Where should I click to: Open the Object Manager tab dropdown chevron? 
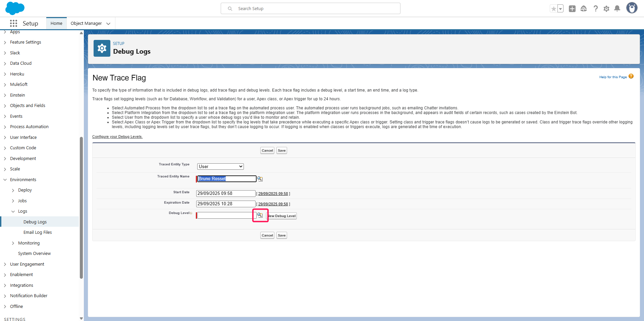108,23
